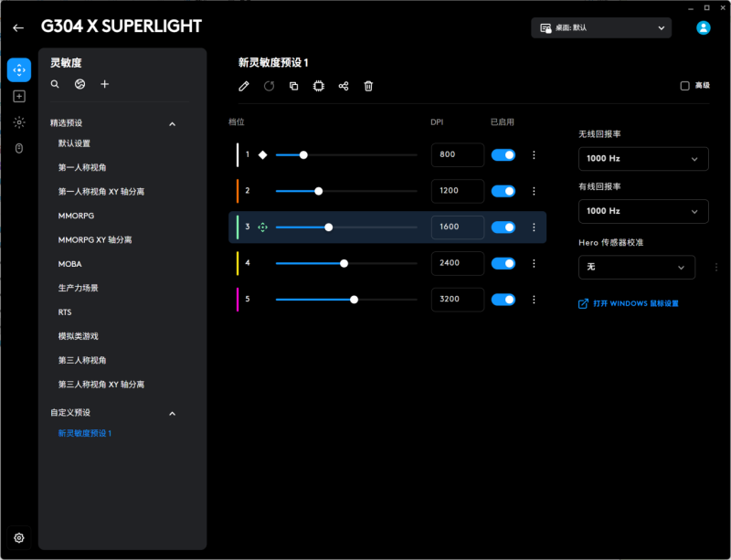Select the MMORPG preset
The image size is (731, 560).
click(76, 216)
